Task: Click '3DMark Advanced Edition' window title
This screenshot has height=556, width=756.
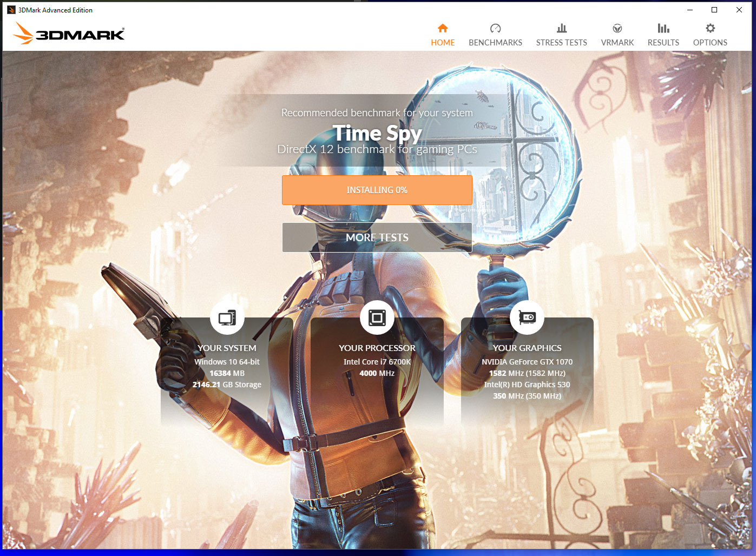Action: point(55,10)
